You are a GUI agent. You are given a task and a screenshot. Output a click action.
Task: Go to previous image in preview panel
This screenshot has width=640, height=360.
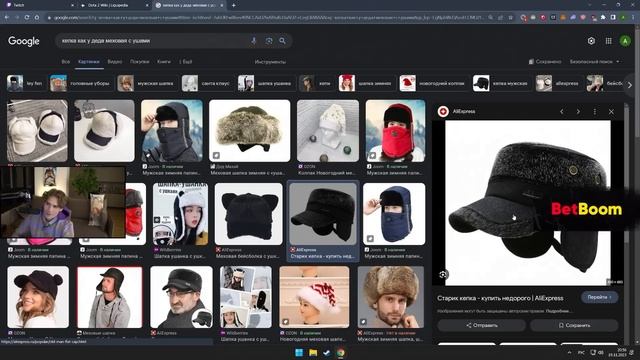tap(562, 111)
